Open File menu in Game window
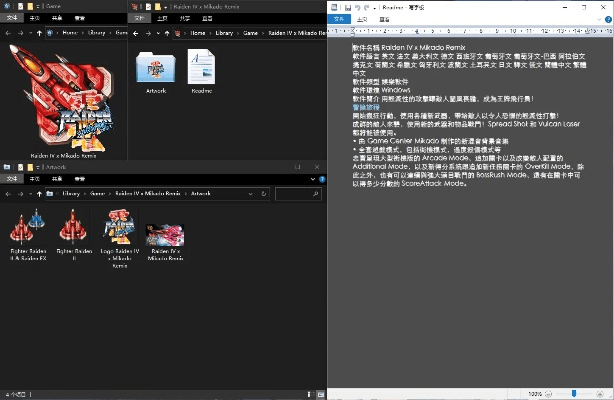Viewport: 614px width, 400px height. (x=12, y=18)
